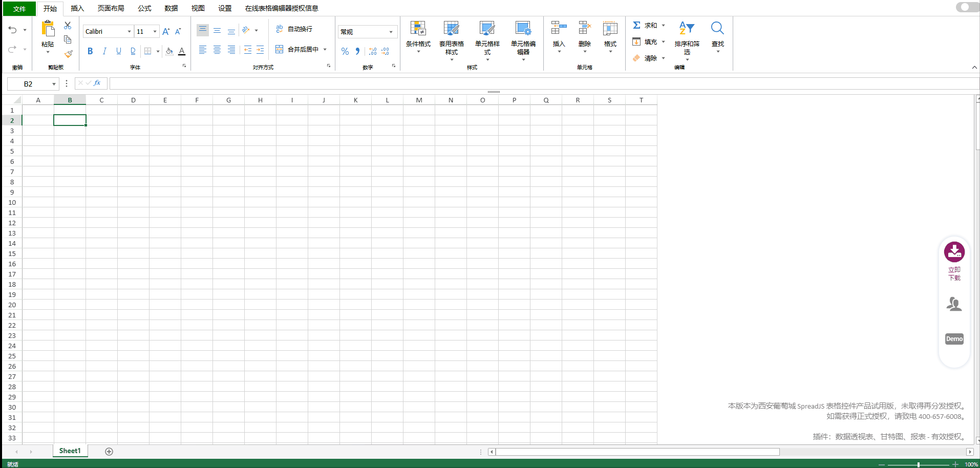The width and height of the screenshot is (980, 468).
Task: Enable 自动换行 wrap text
Action: 295,29
